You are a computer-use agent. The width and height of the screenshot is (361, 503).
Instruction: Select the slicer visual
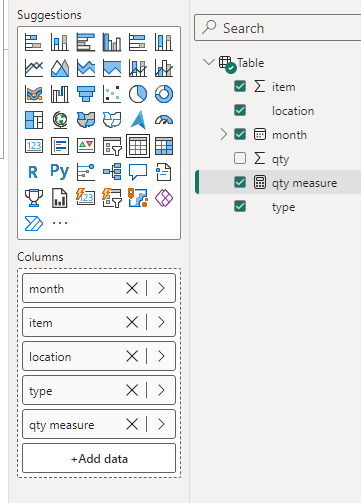click(x=112, y=146)
